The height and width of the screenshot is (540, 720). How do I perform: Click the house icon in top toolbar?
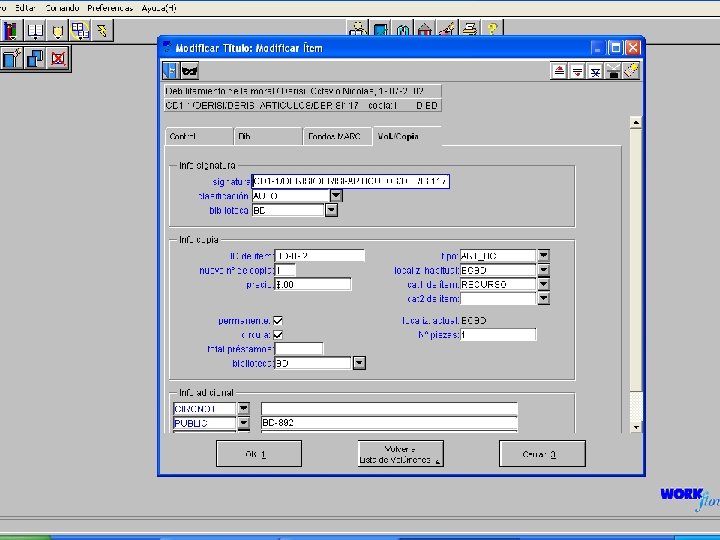pyautogui.click(x=425, y=29)
